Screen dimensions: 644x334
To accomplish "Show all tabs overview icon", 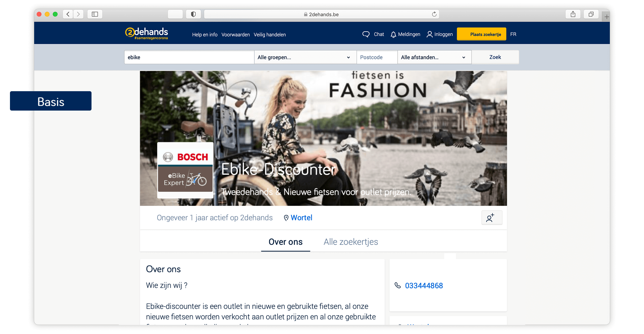I will point(591,14).
